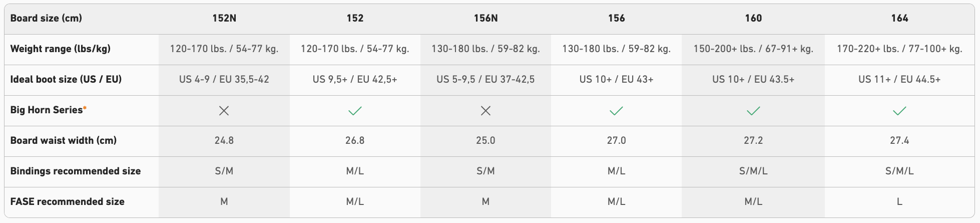980x223 pixels.
Task: Click the Ideal boot size row label
Action: (x=66, y=80)
